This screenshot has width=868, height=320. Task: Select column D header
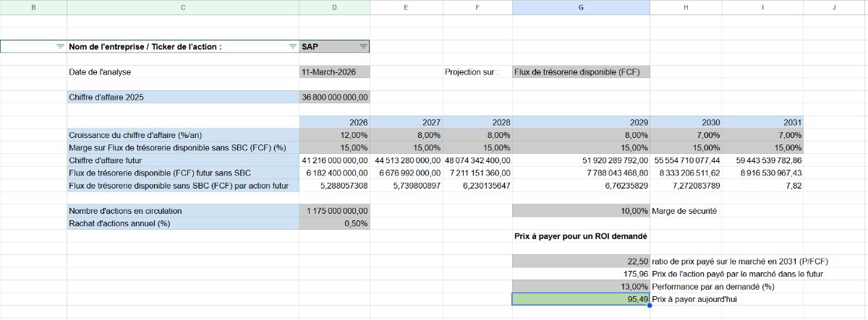pos(334,7)
